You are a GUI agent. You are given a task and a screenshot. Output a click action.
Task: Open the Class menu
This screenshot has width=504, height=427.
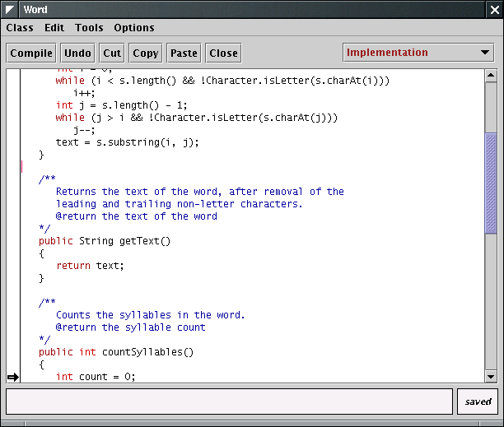pyautogui.click(x=20, y=27)
